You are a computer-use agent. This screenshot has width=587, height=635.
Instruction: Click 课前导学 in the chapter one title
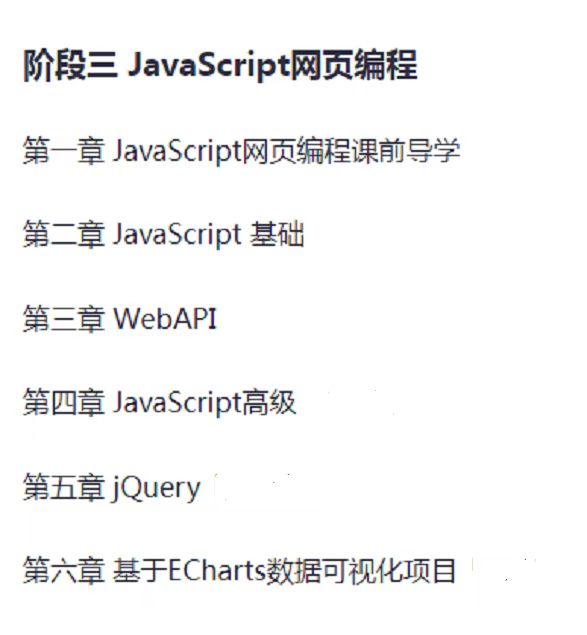point(406,151)
